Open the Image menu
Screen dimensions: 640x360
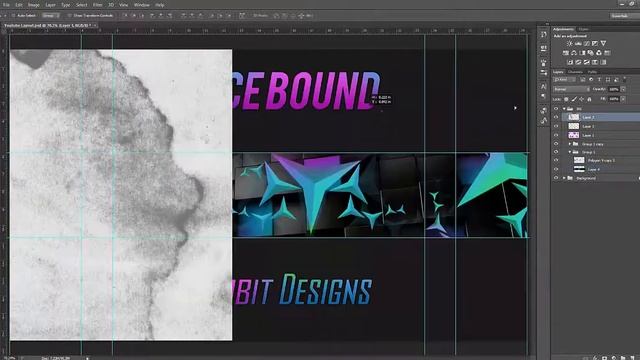(x=33, y=5)
